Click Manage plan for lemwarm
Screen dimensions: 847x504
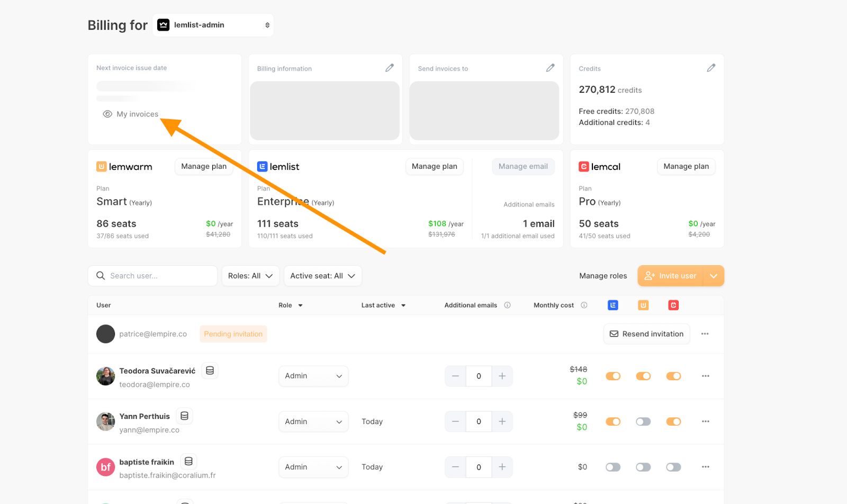click(x=204, y=166)
